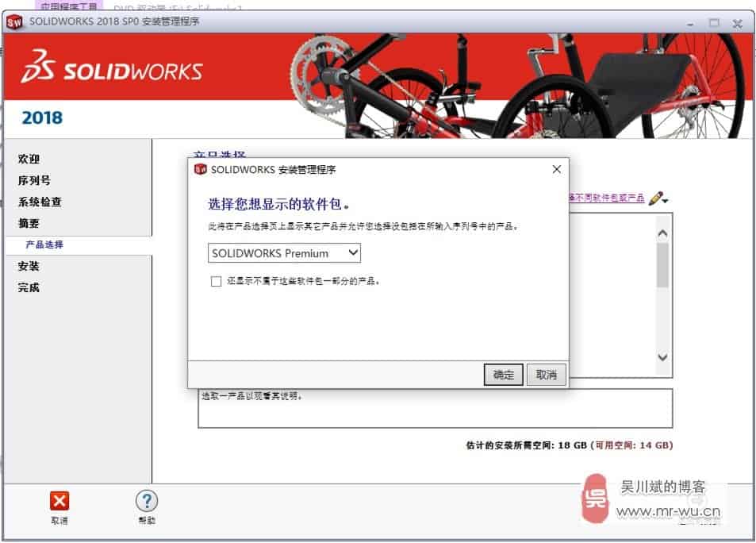Confirm with the 确定 button

coord(504,375)
